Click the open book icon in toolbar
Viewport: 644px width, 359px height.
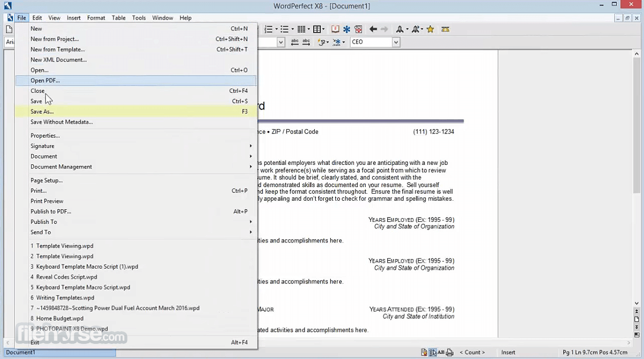coord(335,29)
